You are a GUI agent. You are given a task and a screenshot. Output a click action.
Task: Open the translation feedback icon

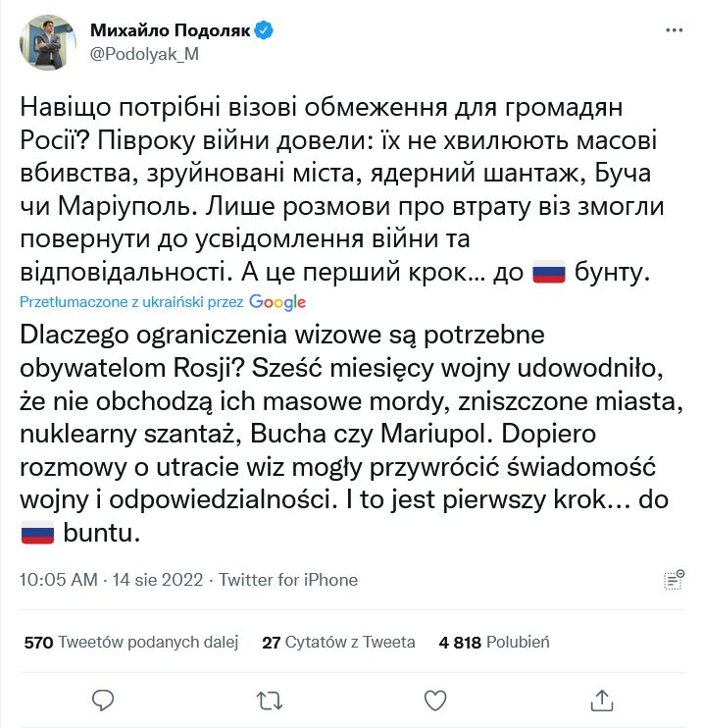click(673, 579)
